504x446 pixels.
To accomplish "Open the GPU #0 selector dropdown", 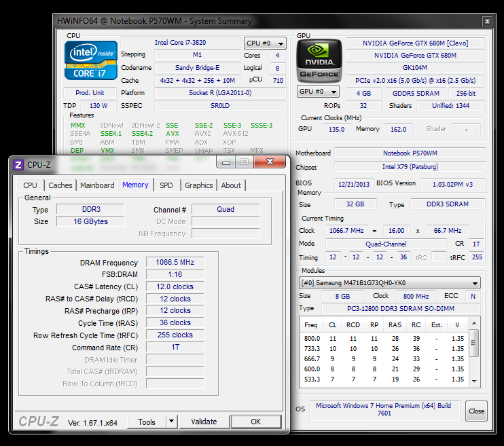I will coord(318,92).
